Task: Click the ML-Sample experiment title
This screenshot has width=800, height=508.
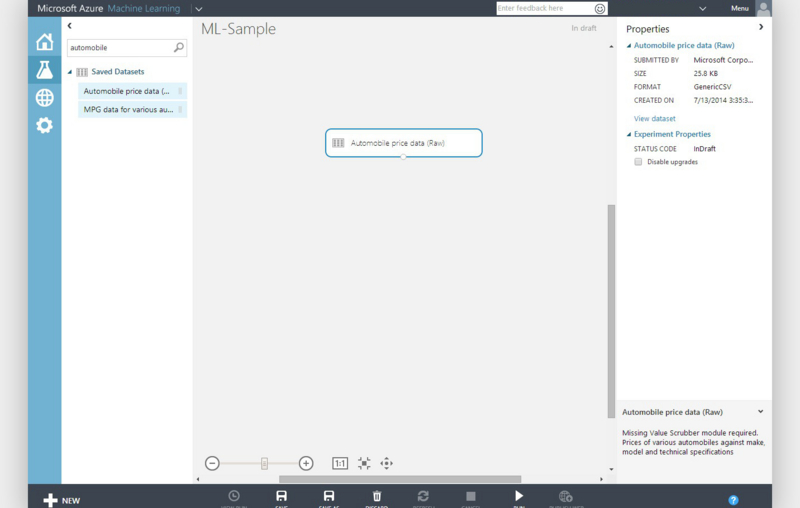Action: 238,29
